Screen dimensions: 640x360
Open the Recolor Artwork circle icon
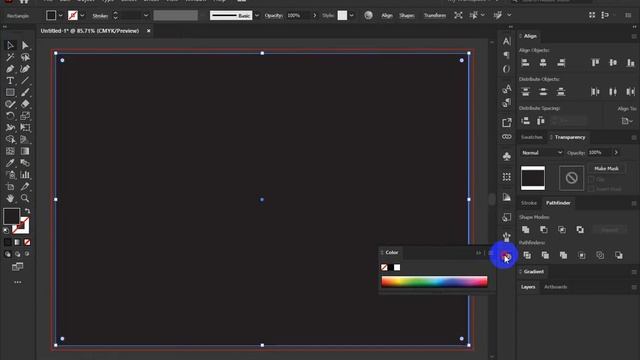coord(368,16)
